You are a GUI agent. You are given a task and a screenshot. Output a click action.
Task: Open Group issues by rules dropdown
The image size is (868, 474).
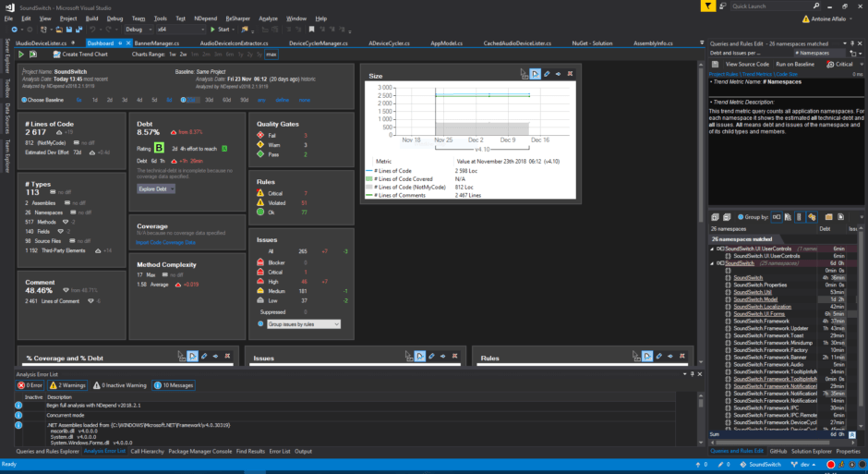tap(304, 324)
